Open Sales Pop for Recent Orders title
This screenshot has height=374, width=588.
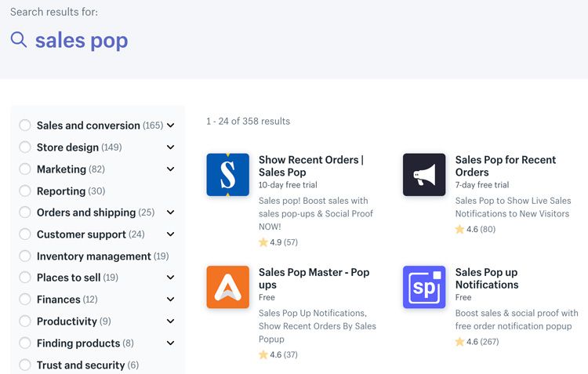tap(506, 165)
